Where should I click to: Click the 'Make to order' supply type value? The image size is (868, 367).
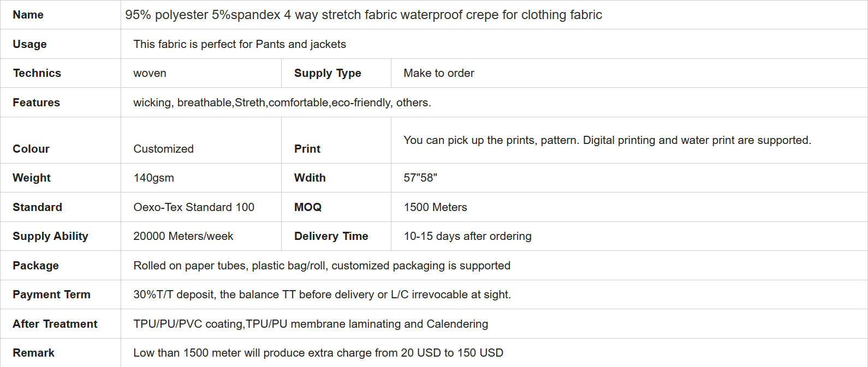[439, 73]
